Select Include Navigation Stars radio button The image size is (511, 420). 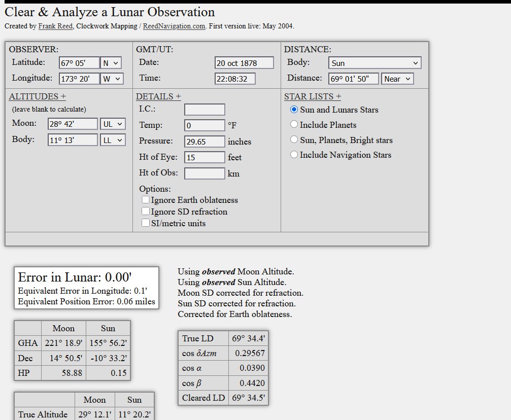[294, 155]
